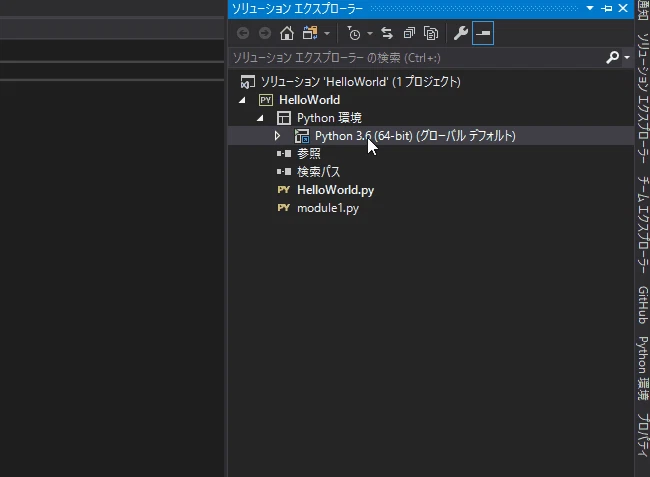The image size is (650, 477).
Task: Sync with Active Document
Action: pyautogui.click(x=387, y=33)
